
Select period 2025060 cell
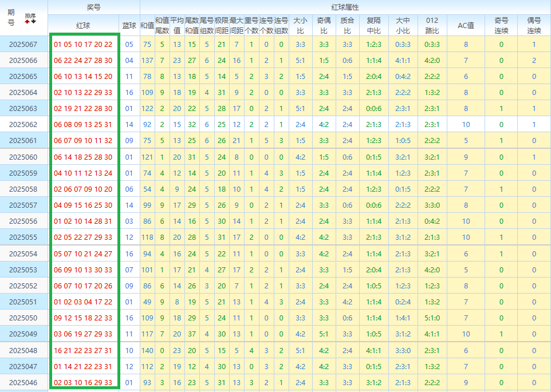point(23,157)
